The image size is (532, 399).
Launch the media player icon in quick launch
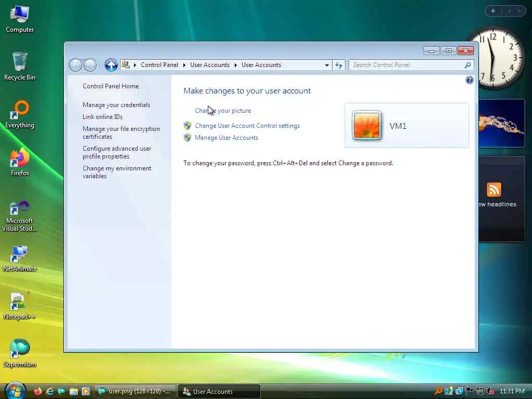pos(86,391)
